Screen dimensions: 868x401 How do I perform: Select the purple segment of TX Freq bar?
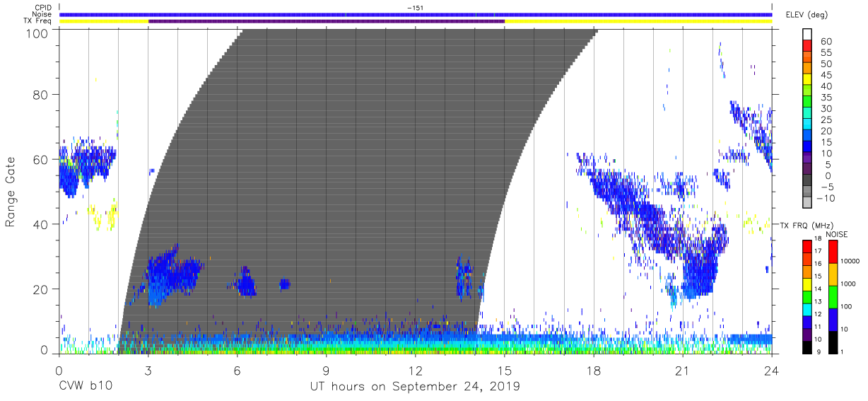tap(327, 21)
